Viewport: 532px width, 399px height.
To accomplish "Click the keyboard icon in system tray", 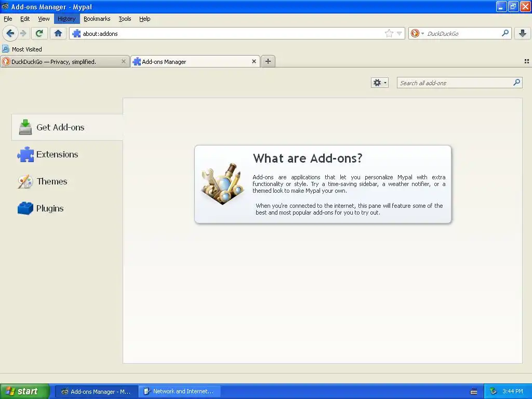I will 474,392.
